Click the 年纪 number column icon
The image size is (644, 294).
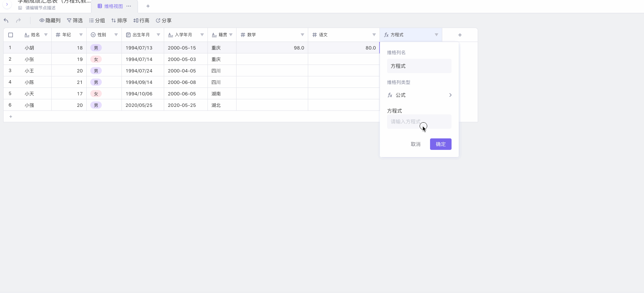(x=58, y=35)
